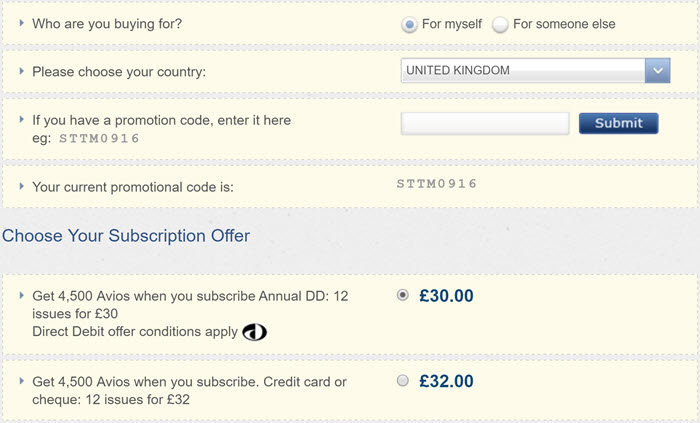Viewport: 700px width, 423px height.
Task: Click the £32.00 price label
Action: pyautogui.click(x=446, y=382)
